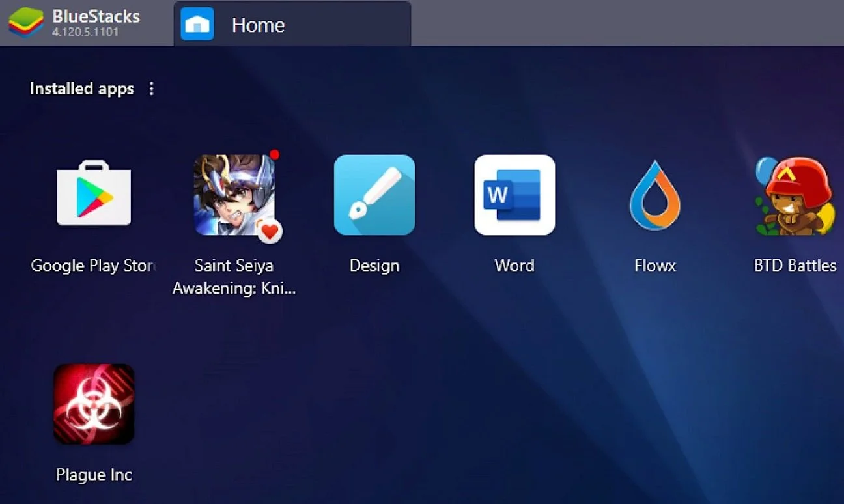This screenshot has width=844, height=504.
Task: Click the BlueStacks logo icon
Action: coord(26,23)
